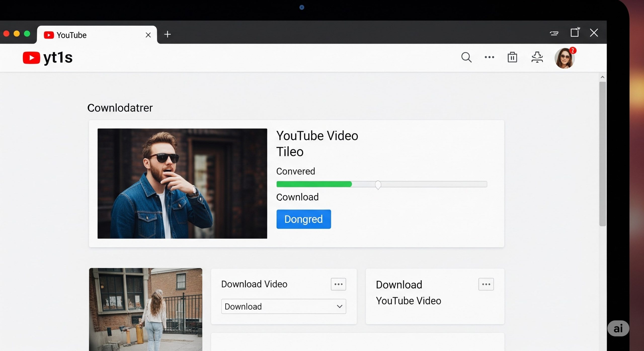The width and height of the screenshot is (644, 351).
Task: Click the green filled progress bar section
Action: (314, 184)
